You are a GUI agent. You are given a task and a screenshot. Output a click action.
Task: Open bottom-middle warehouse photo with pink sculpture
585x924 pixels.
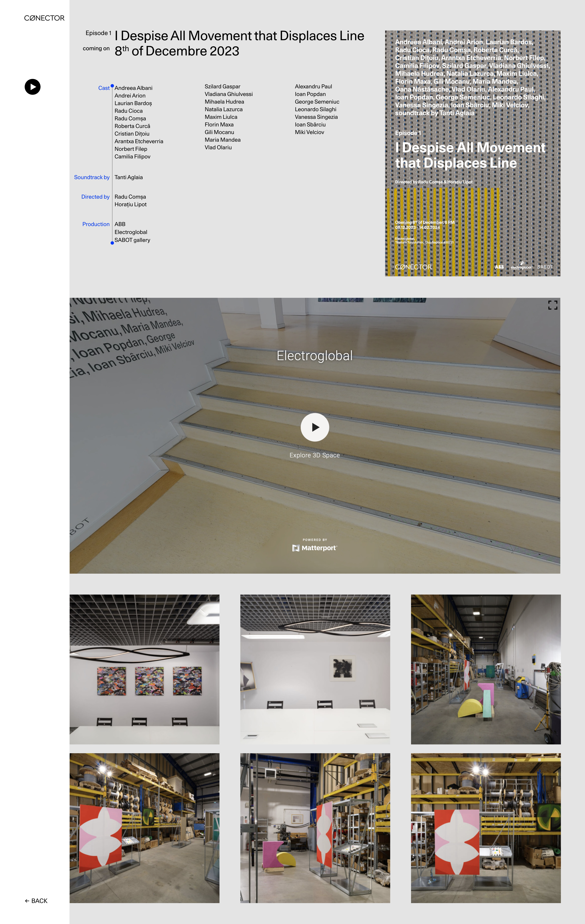click(315, 828)
